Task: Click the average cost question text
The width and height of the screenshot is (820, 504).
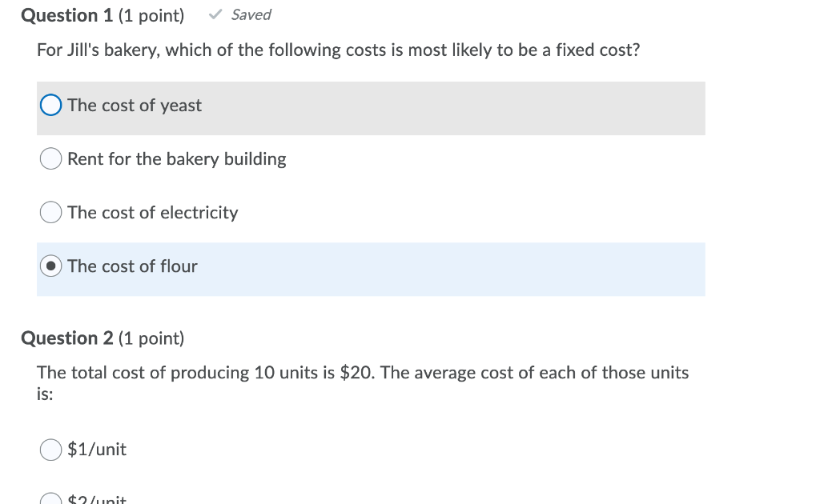Action: [x=362, y=373]
